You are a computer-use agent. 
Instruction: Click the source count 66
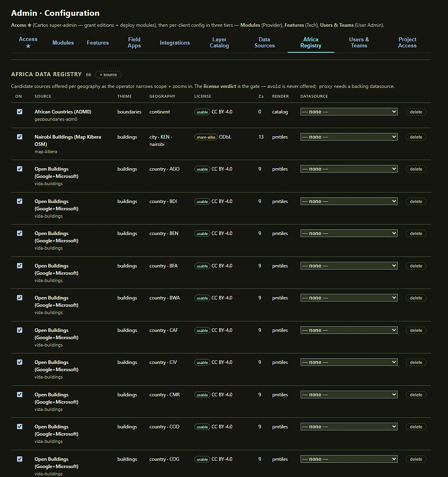[x=88, y=75]
